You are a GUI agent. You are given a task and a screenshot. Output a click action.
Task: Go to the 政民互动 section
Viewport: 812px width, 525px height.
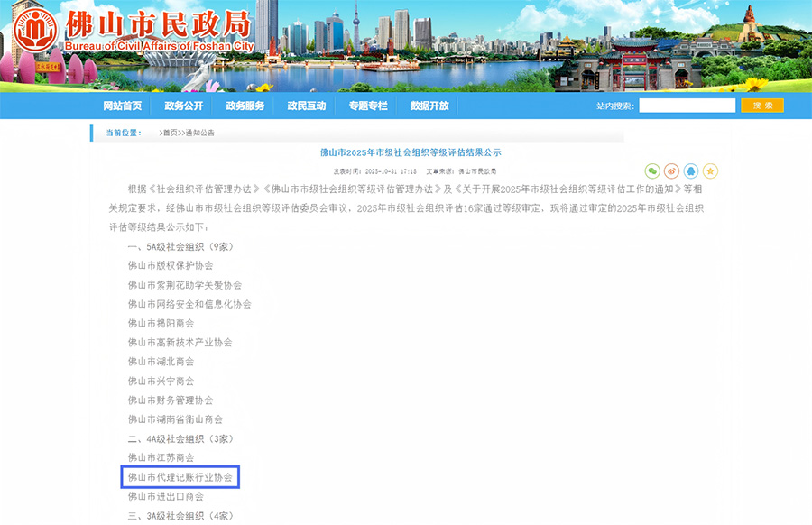coord(306,106)
